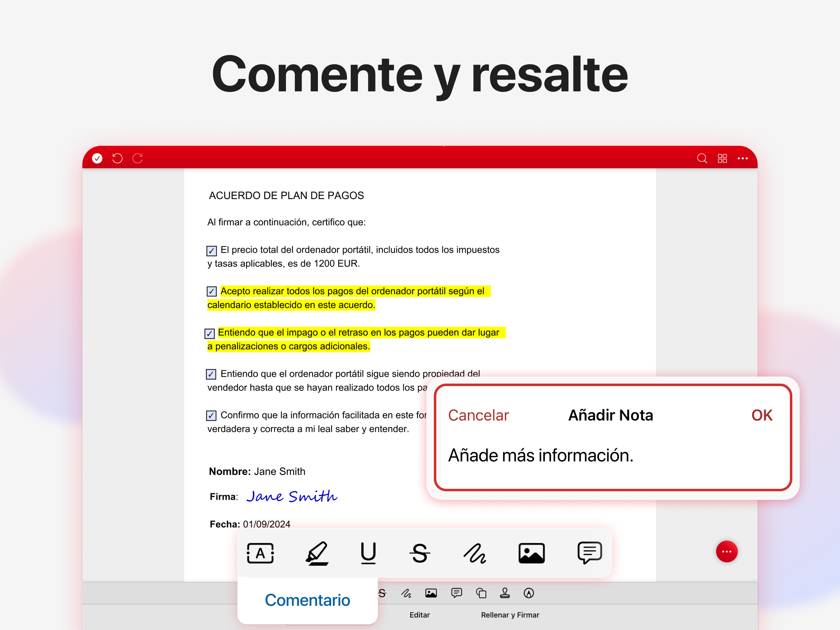Undo the last action
This screenshot has height=630, width=840.
(117, 158)
